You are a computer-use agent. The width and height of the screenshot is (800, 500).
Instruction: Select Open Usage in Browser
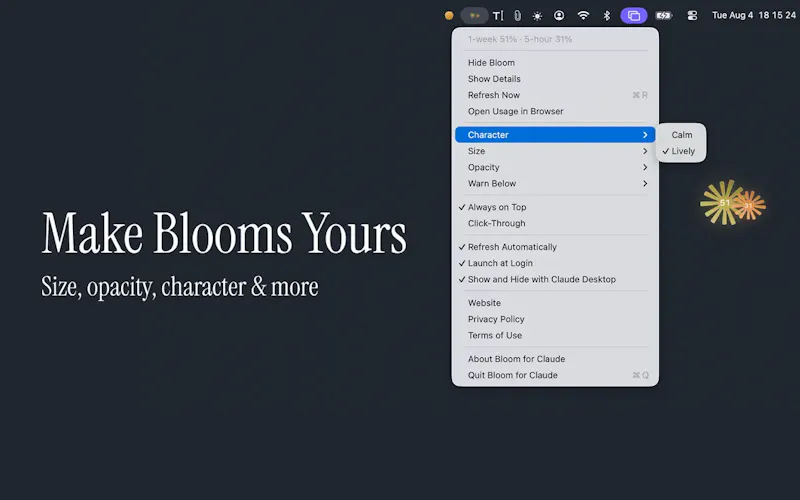[555, 111]
